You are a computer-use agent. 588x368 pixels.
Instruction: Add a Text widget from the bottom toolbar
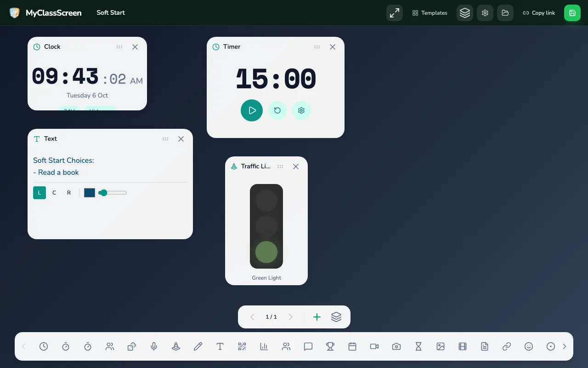point(220,346)
